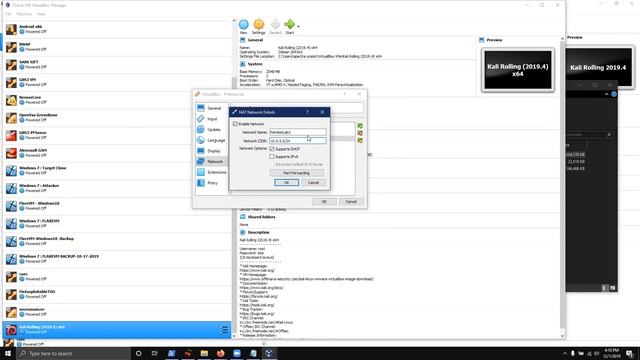Confirm NAT Network Details with OK
This screenshot has width=640, height=360.
[x=287, y=182]
